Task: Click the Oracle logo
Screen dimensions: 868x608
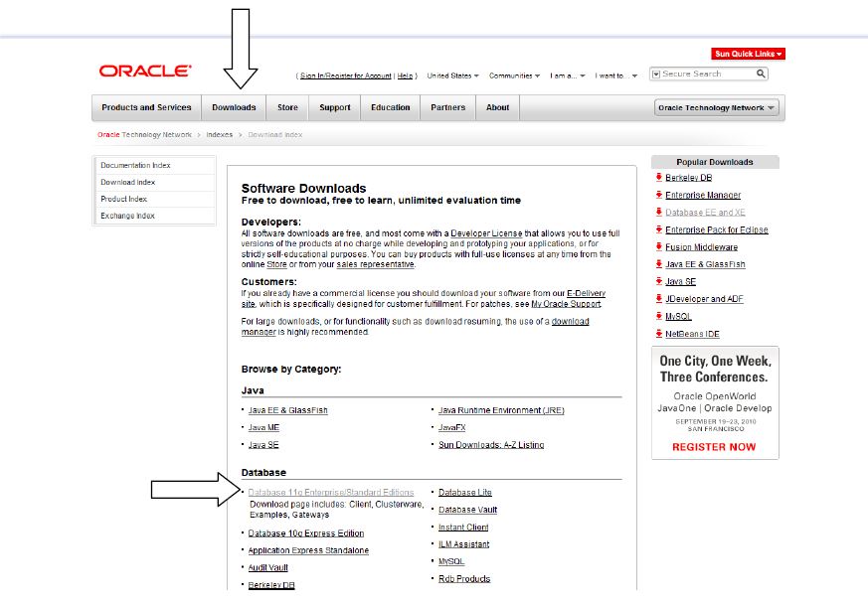Action: coord(145,71)
